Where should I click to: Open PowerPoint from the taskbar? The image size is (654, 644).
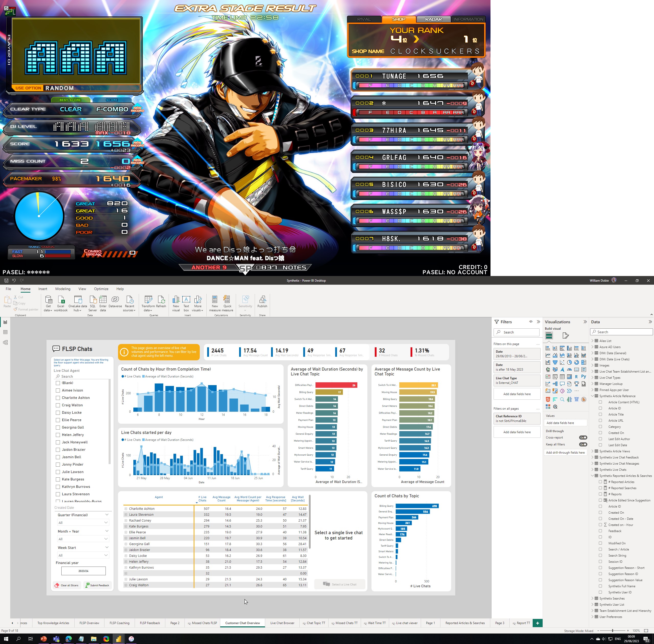[43, 639]
